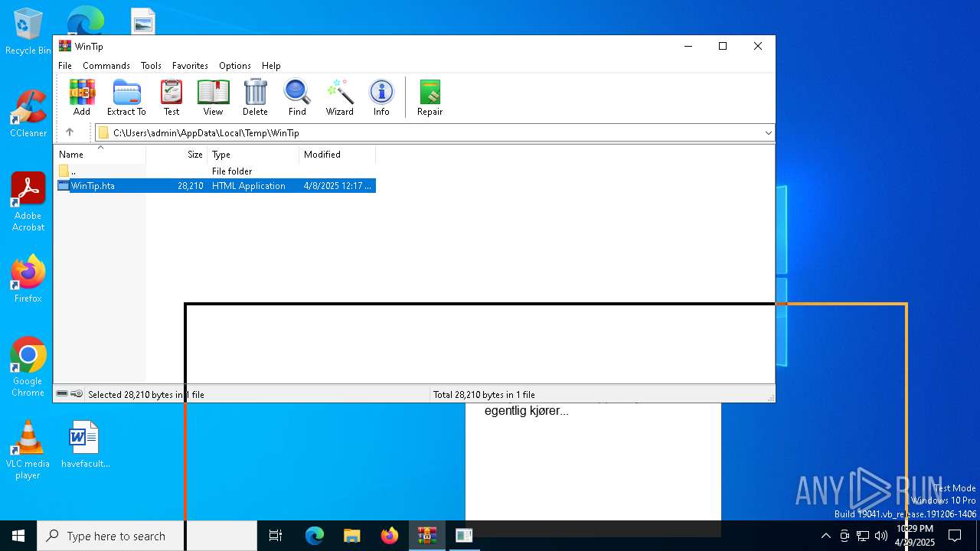Sort by Type column header
This screenshot has width=980, height=551.
(253, 155)
